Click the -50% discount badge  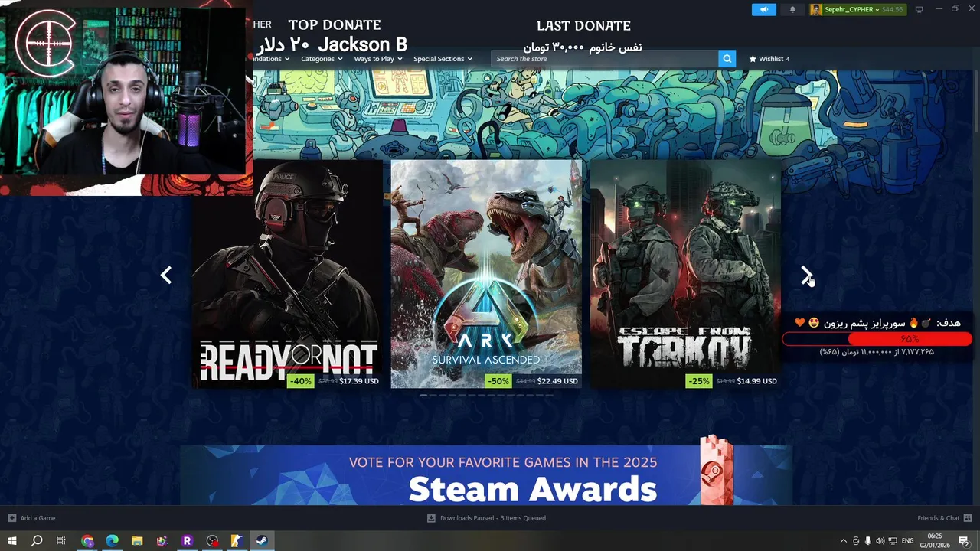tap(499, 380)
